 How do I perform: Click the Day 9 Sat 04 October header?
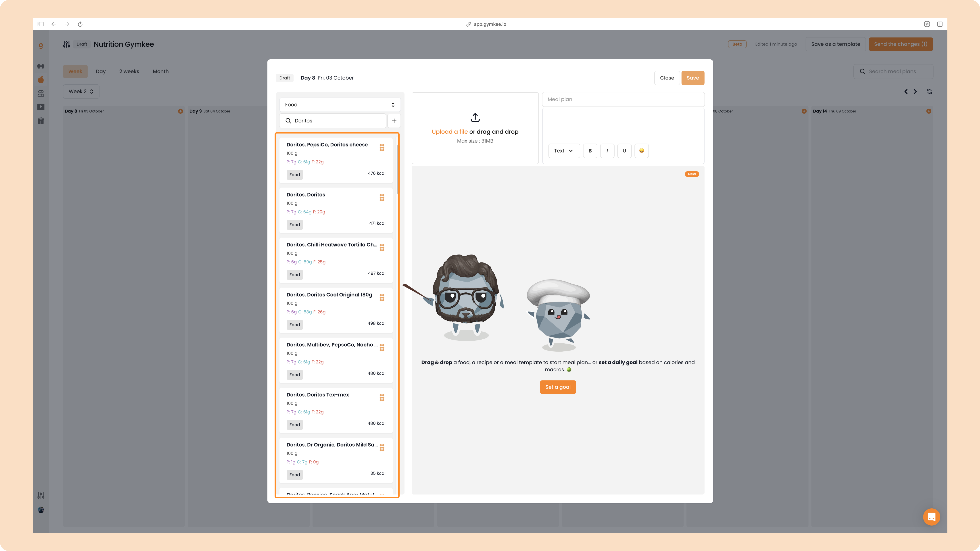[210, 111]
